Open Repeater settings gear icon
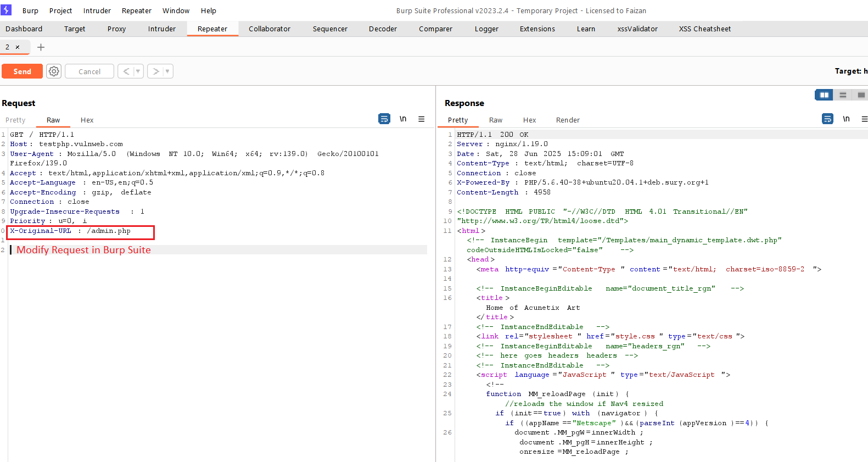 pyautogui.click(x=54, y=71)
